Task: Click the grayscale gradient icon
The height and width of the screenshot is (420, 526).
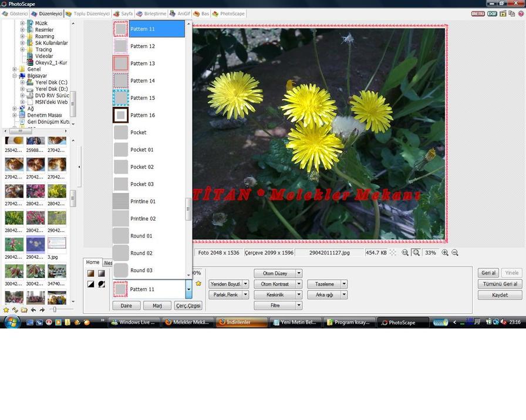Action: click(x=102, y=273)
